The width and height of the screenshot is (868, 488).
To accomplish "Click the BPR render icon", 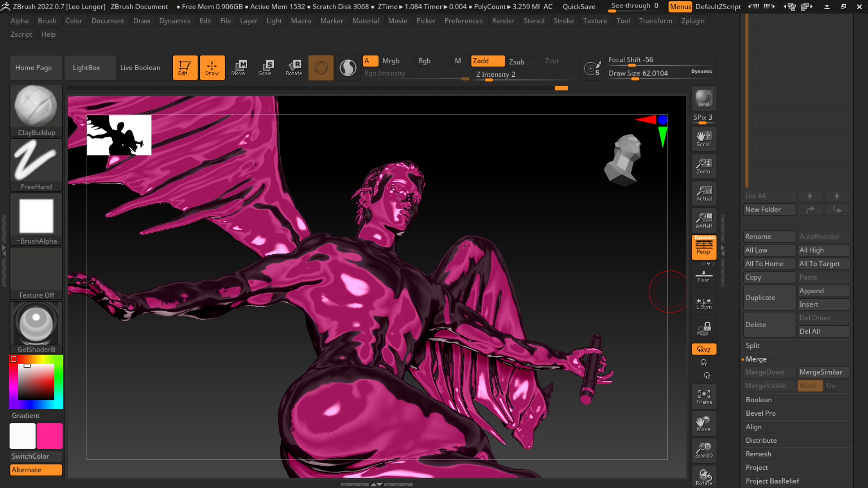I will [703, 99].
